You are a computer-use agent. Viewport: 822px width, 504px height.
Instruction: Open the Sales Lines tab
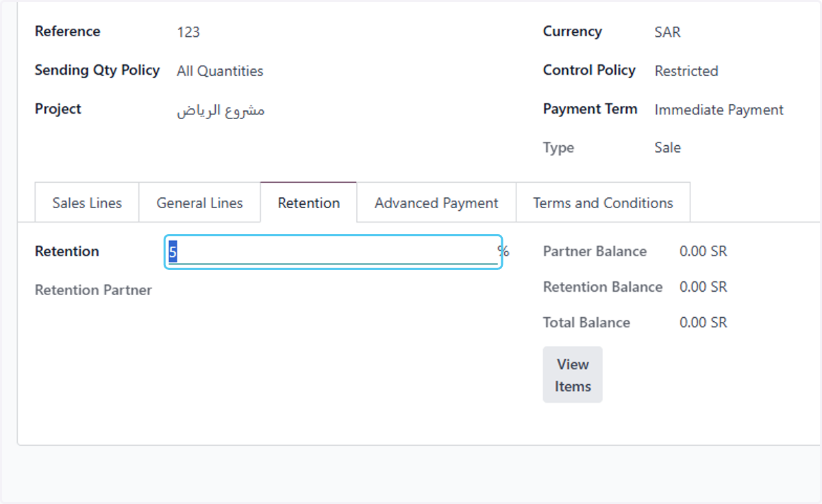[x=87, y=203]
